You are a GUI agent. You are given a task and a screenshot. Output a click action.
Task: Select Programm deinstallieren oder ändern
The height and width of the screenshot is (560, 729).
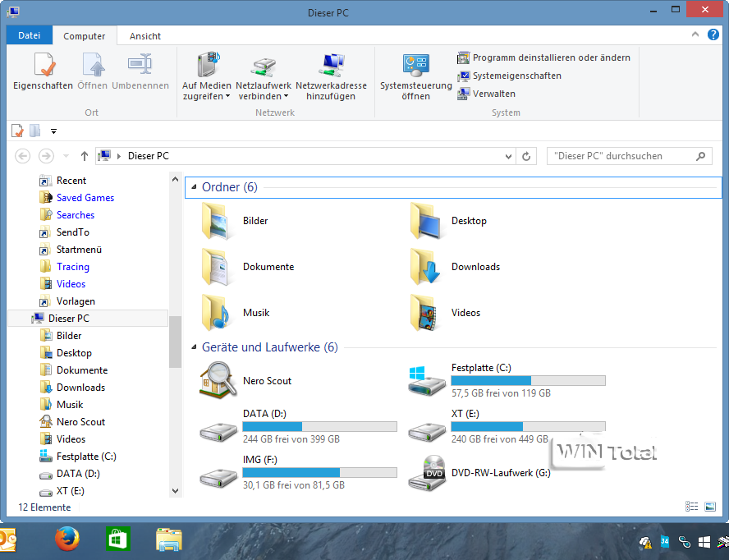pyautogui.click(x=544, y=57)
